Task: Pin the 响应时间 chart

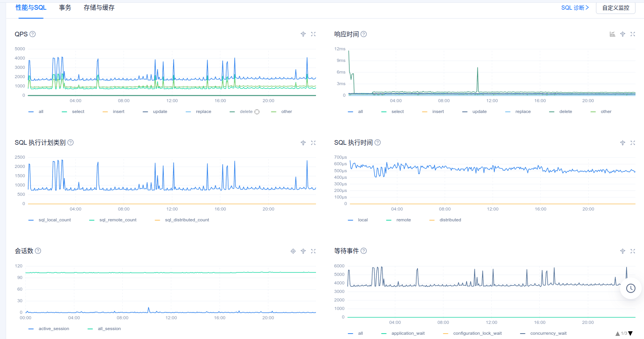Action: [x=623, y=34]
